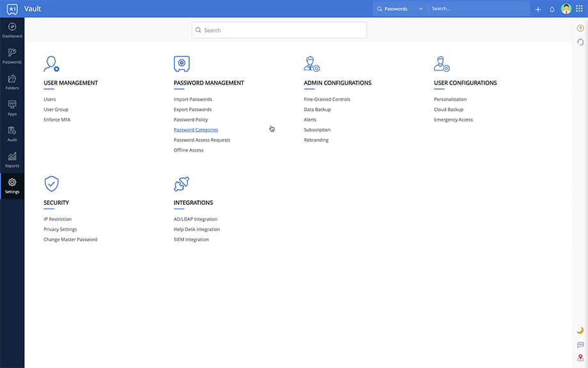The width and height of the screenshot is (588, 368).
Task: Open the AD/LDAP Integration link
Action: [195, 219]
